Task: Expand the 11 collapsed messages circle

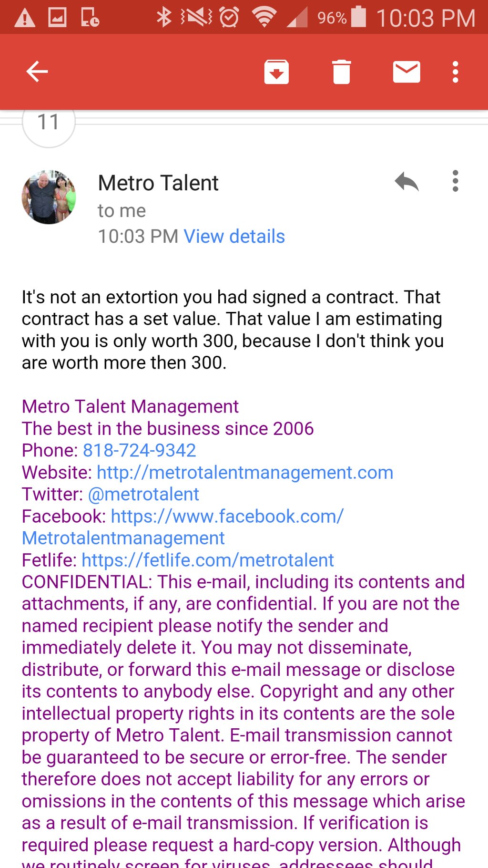Action: 49,123
